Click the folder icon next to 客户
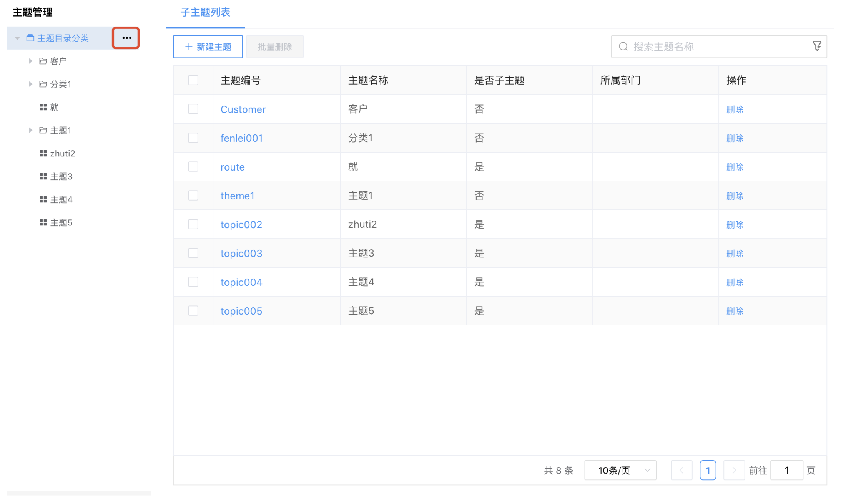 tap(43, 61)
